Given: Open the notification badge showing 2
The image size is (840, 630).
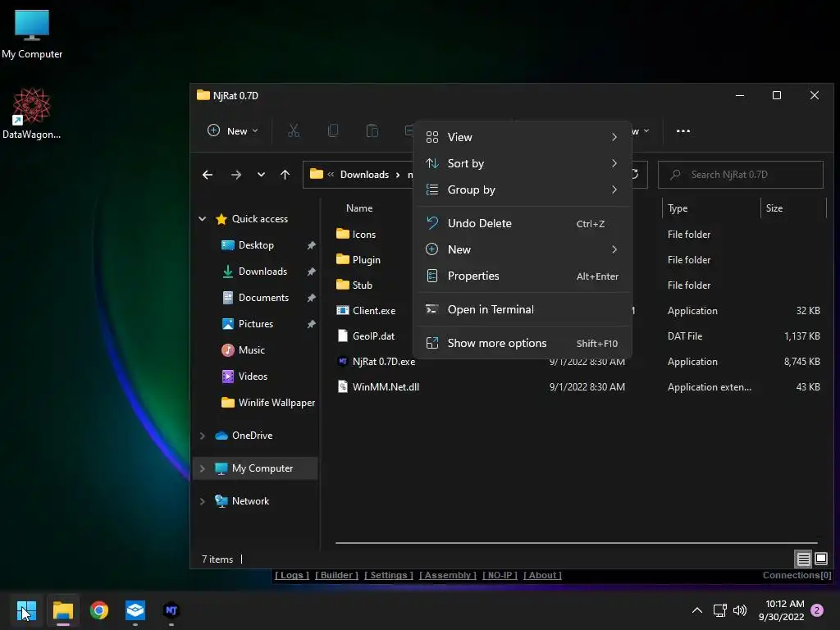Looking at the screenshot, I should click(817, 610).
